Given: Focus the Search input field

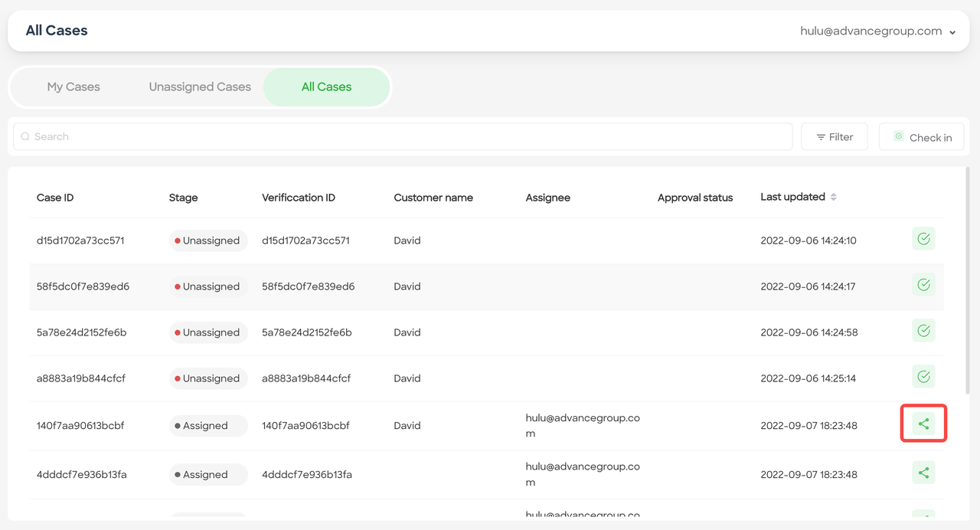Looking at the screenshot, I should point(403,136).
